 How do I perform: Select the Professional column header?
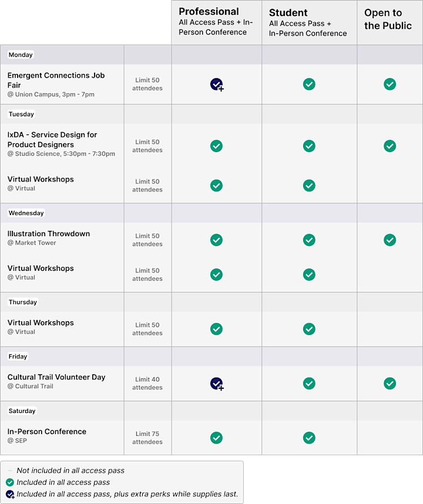click(x=217, y=22)
